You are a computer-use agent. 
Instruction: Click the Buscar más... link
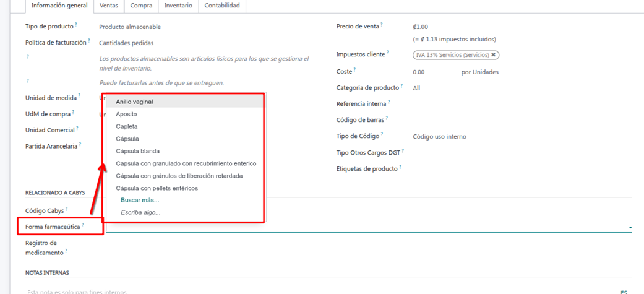pos(140,200)
